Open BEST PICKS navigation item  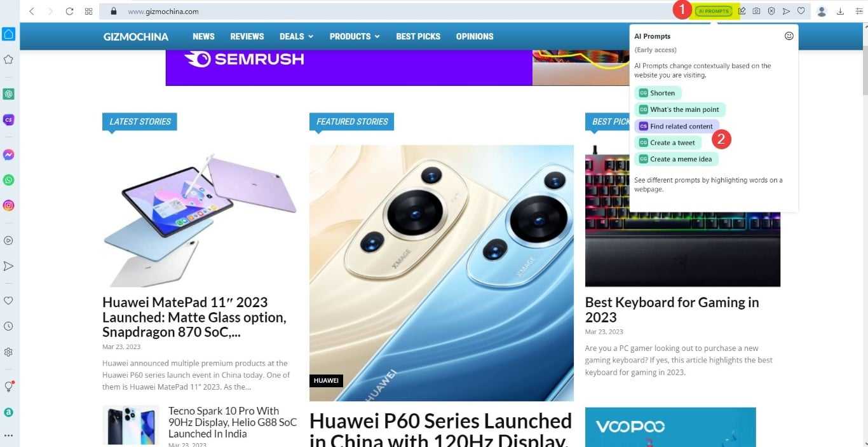(x=418, y=36)
